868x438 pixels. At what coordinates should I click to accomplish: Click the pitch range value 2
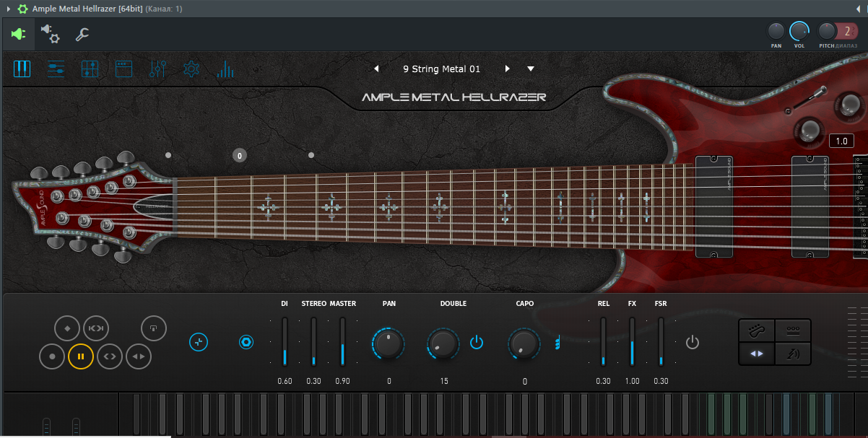pyautogui.click(x=847, y=31)
